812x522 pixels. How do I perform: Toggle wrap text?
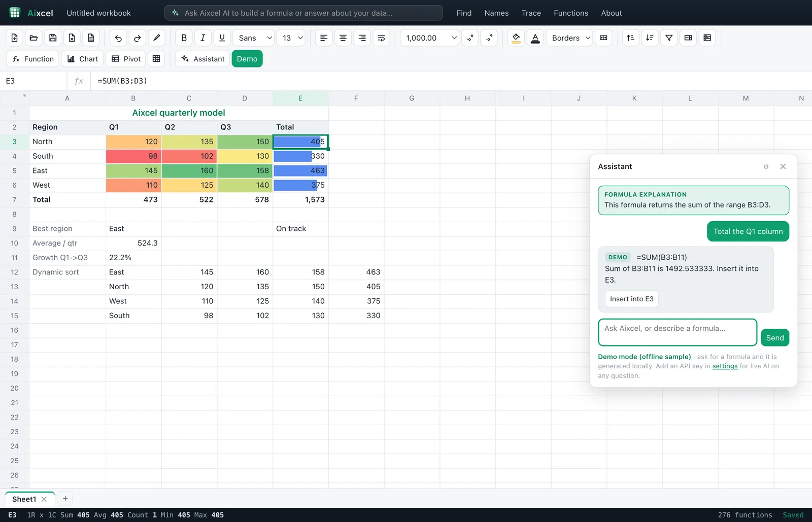[381, 38]
